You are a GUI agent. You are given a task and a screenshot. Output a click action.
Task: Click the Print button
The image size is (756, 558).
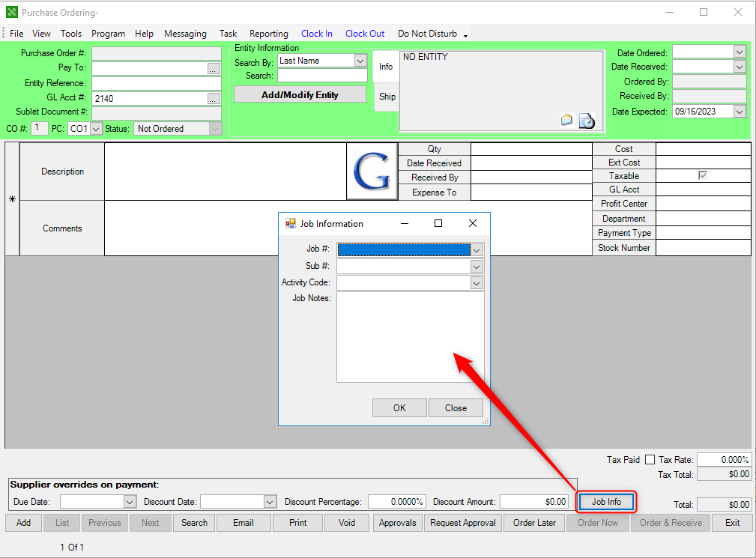(298, 523)
